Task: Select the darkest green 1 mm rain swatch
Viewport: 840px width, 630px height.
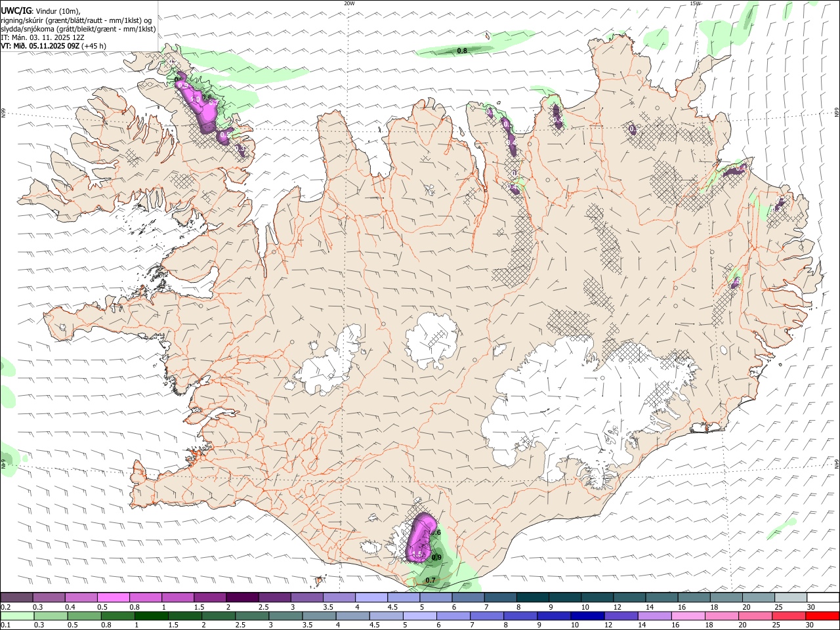Action: coord(152,616)
